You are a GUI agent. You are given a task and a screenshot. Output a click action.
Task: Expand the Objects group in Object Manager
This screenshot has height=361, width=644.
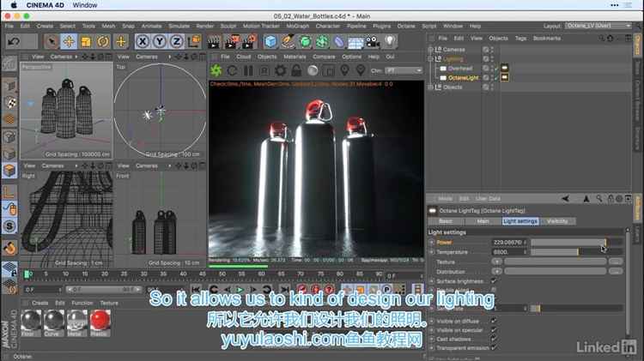[430, 87]
